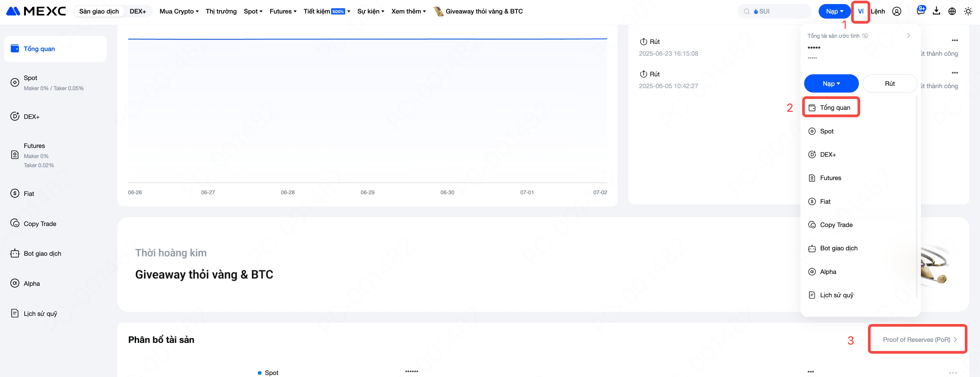Expand Nạp button inside wallet dropdown panel

pos(831,83)
